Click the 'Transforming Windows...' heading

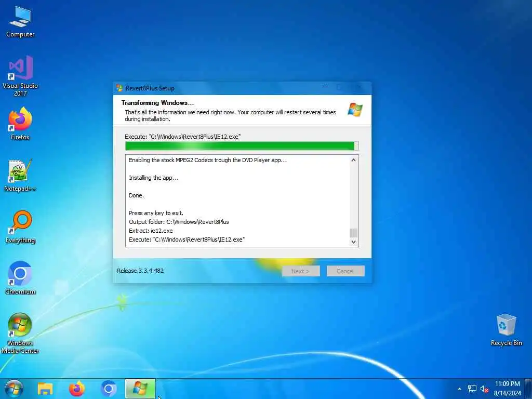158,103
